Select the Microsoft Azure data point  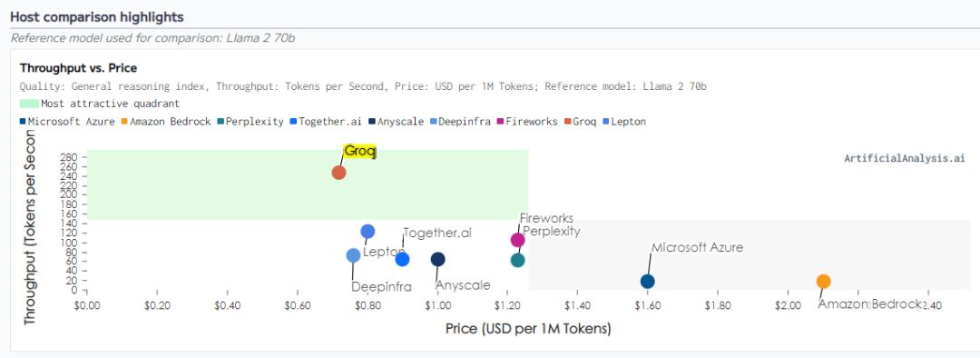(x=648, y=282)
